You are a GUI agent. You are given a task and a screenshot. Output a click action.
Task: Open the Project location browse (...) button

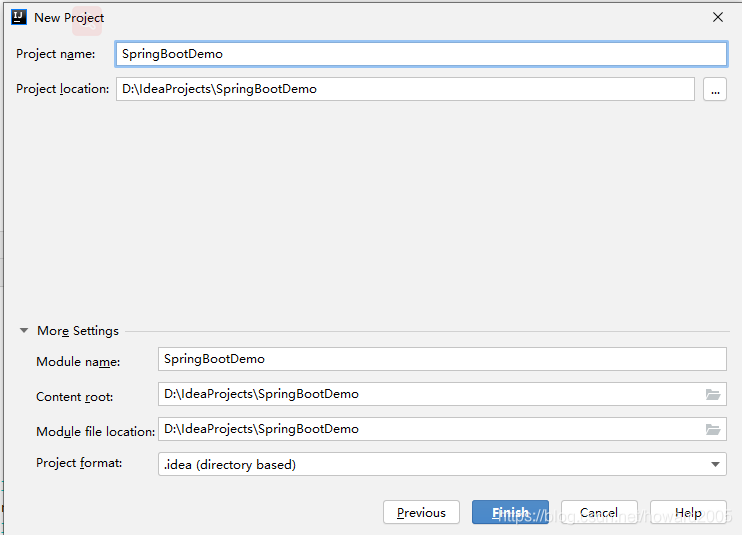[x=715, y=89]
